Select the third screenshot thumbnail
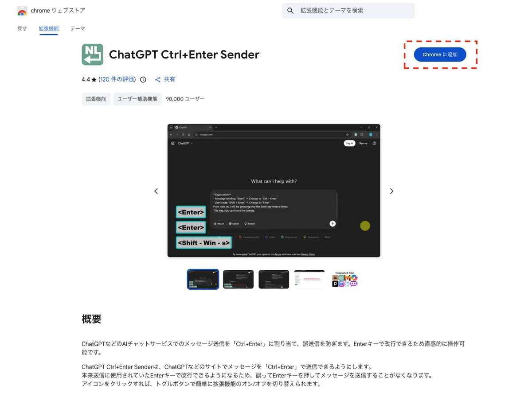Viewport: 532px width, 393px height. tap(274, 279)
